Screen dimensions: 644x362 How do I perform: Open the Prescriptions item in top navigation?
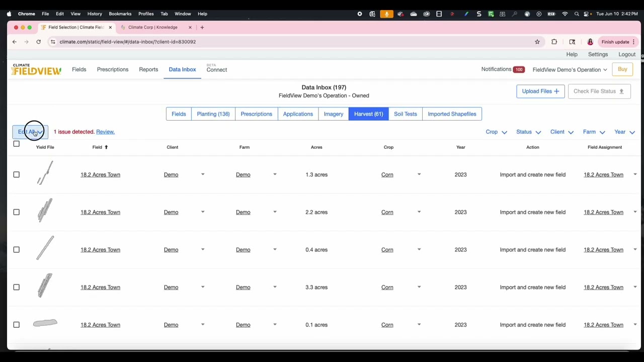(113, 69)
